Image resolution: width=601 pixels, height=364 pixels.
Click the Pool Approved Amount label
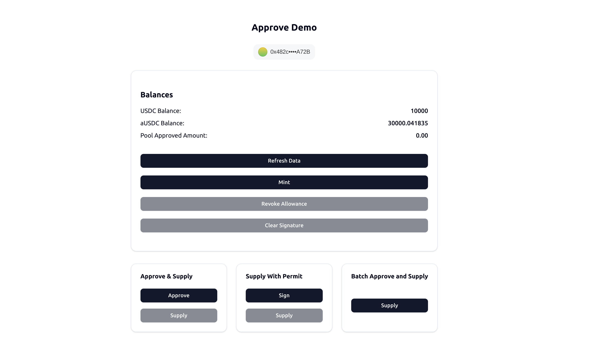[x=174, y=136]
